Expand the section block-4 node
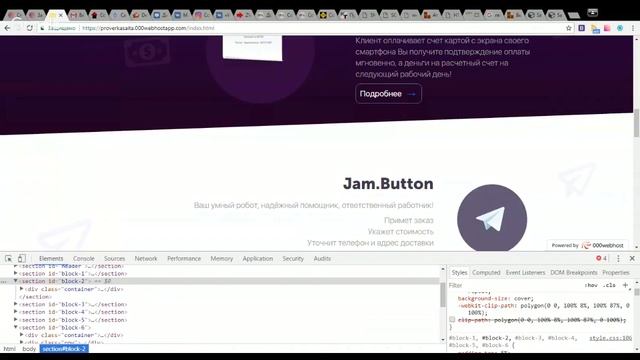The width and height of the screenshot is (640, 360). pyautogui.click(x=16, y=312)
